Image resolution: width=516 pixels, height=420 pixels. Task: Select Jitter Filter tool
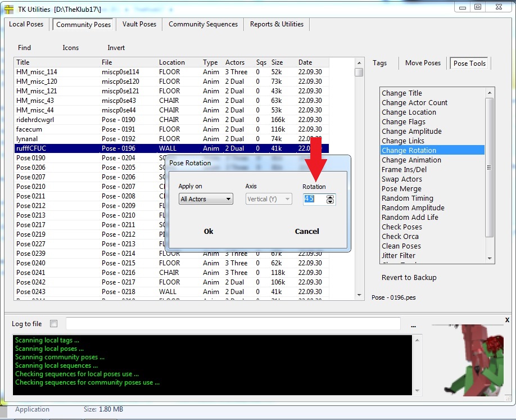point(398,255)
